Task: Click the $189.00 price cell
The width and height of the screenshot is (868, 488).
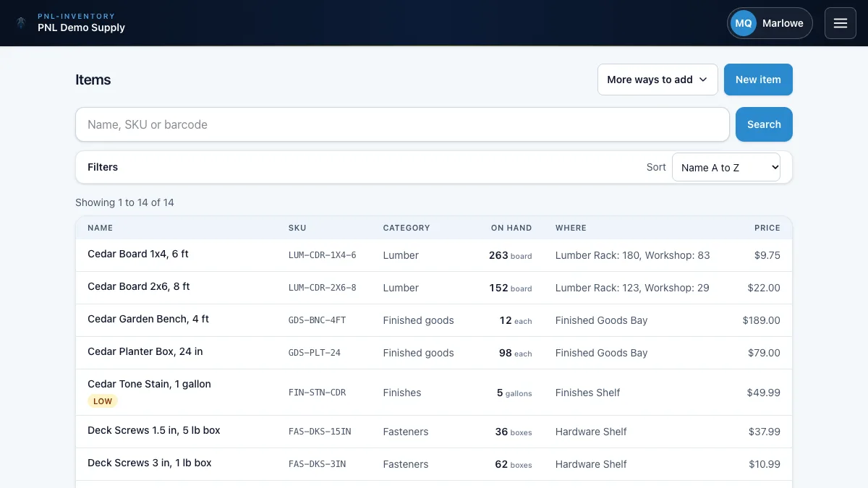Action: (762, 320)
